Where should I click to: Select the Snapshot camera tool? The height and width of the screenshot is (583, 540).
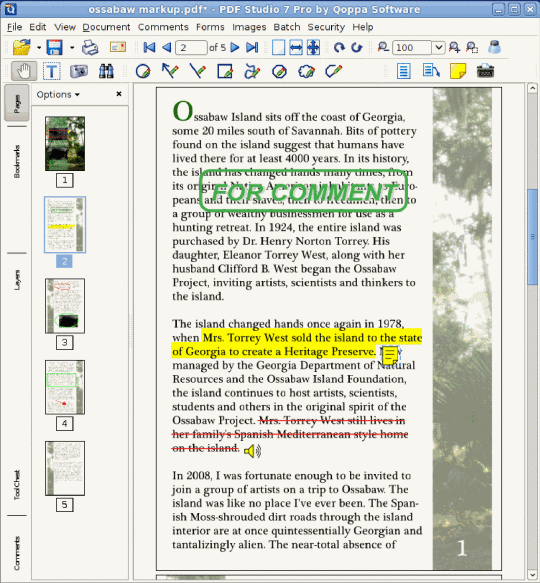pos(79,71)
